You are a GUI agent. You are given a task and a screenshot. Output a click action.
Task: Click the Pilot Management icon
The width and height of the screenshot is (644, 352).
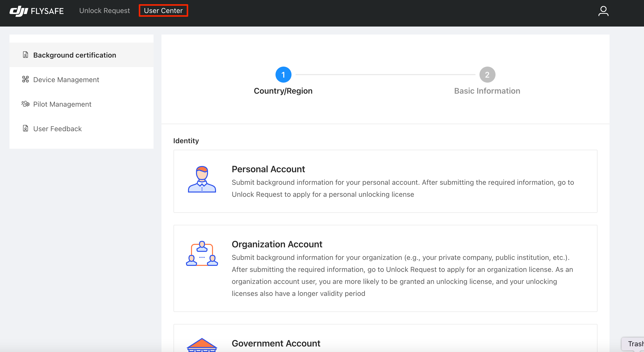pos(25,104)
